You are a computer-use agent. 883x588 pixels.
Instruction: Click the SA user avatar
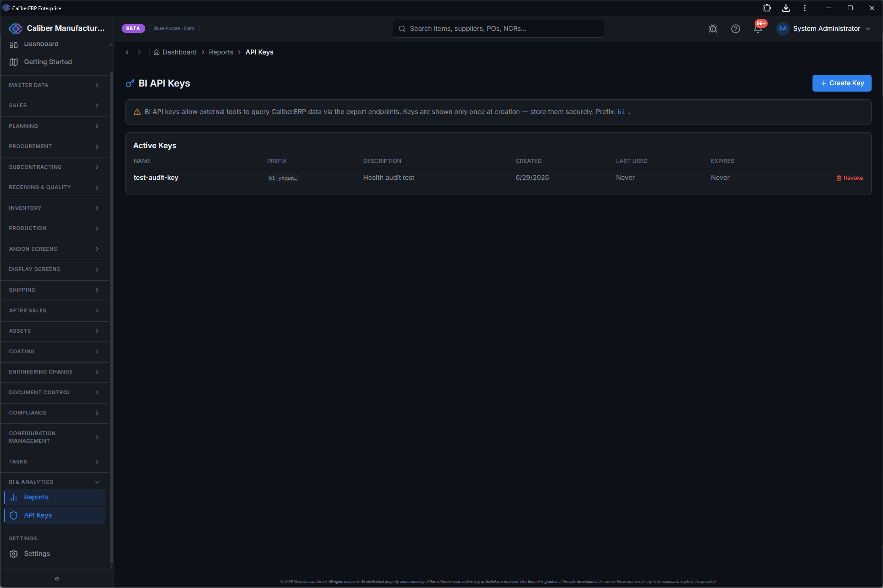[x=782, y=29]
